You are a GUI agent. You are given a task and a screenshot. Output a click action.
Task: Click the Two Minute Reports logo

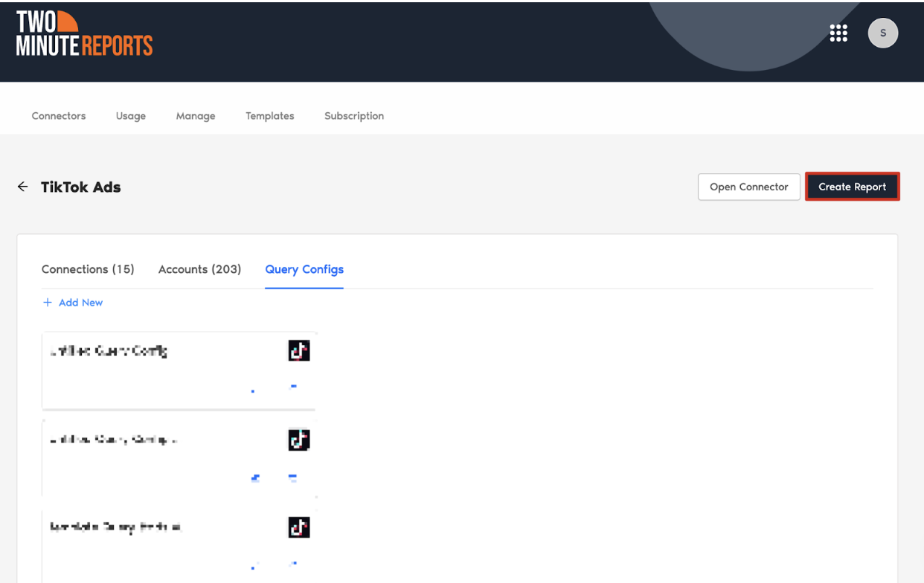[x=84, y=34]
